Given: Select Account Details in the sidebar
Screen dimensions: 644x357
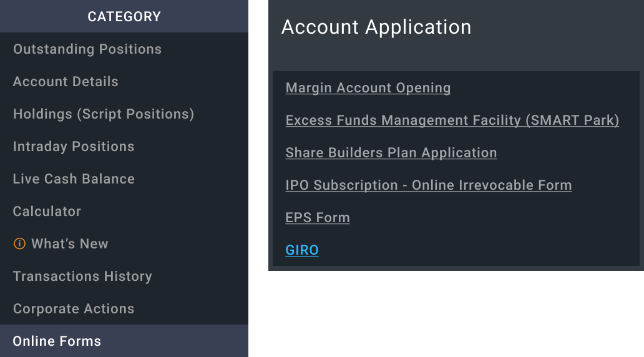Looking at the screenshot, I should point(66,82).
